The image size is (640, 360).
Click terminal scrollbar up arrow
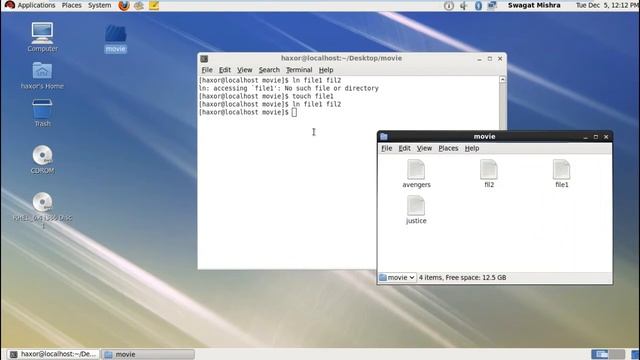[x=502, y=80]
